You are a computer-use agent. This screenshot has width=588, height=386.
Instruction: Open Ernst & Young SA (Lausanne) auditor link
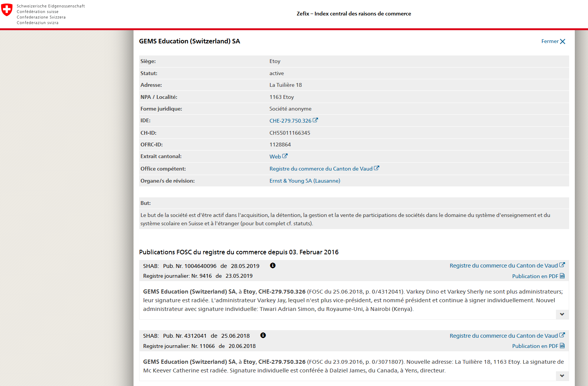[304, 181]
